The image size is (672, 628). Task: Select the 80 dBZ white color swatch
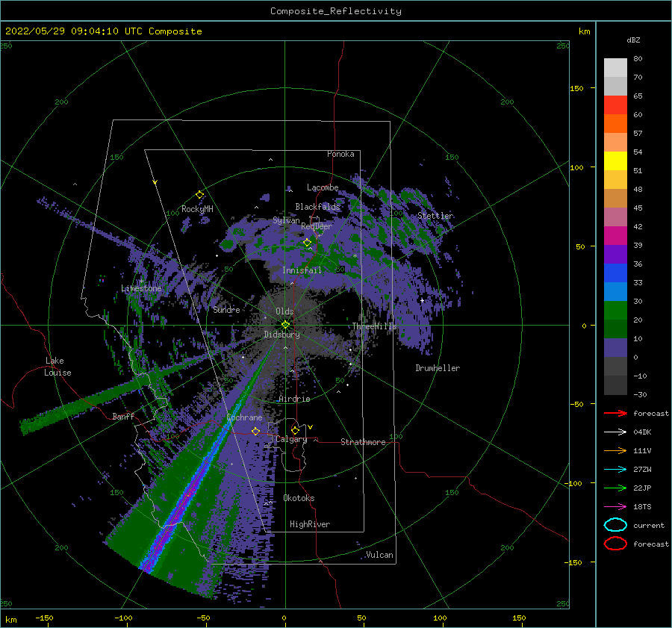coord(615,68)
